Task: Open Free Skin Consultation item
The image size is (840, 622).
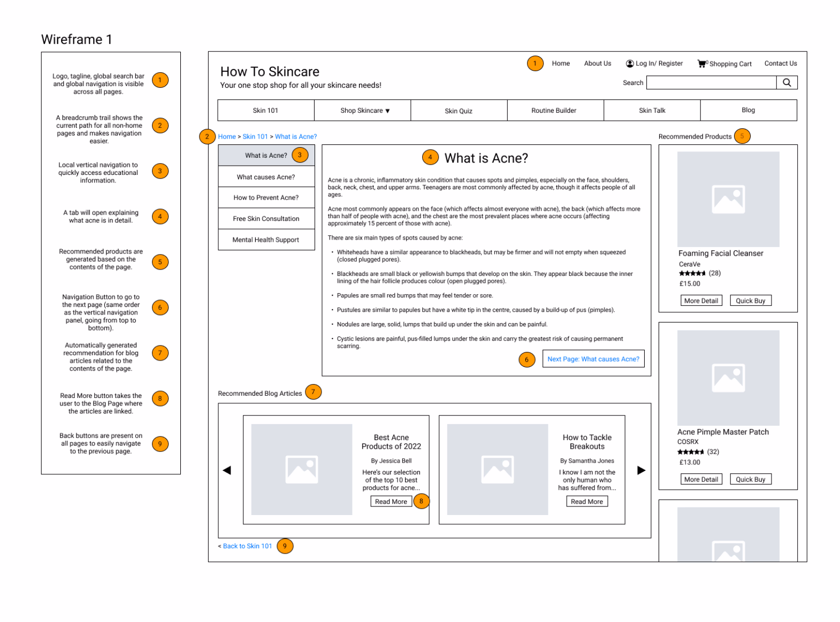Action: point(266,219)
